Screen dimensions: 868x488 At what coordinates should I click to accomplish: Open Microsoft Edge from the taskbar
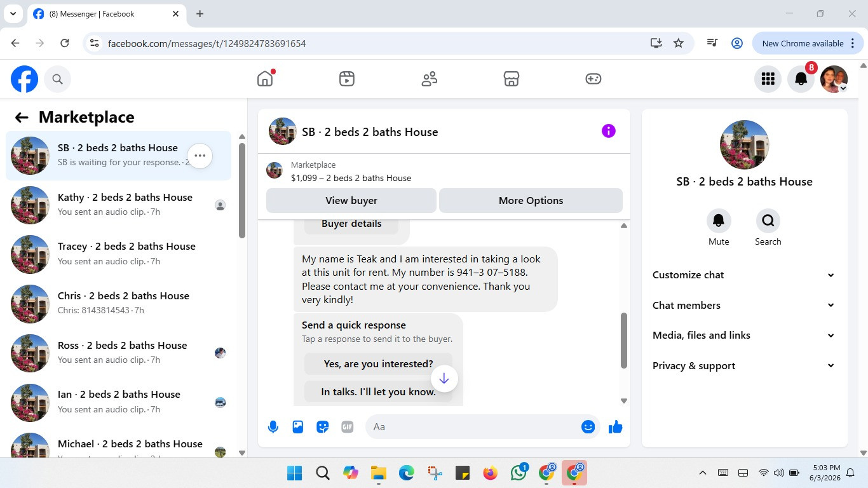(x=407, y=473)
